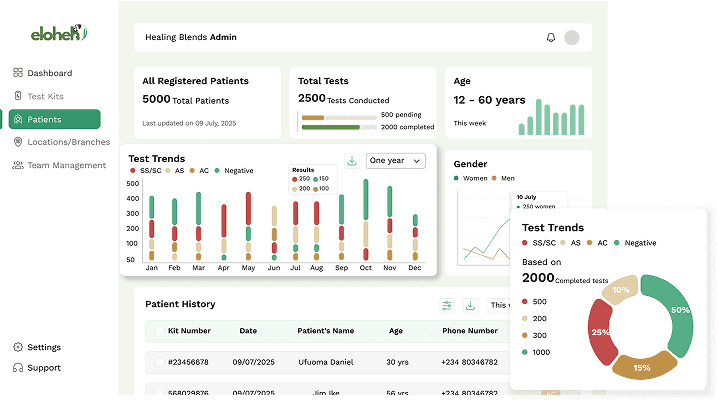Screen dimensions: 719x402
Task: Open Team Management section
Action: coord(58,165)
